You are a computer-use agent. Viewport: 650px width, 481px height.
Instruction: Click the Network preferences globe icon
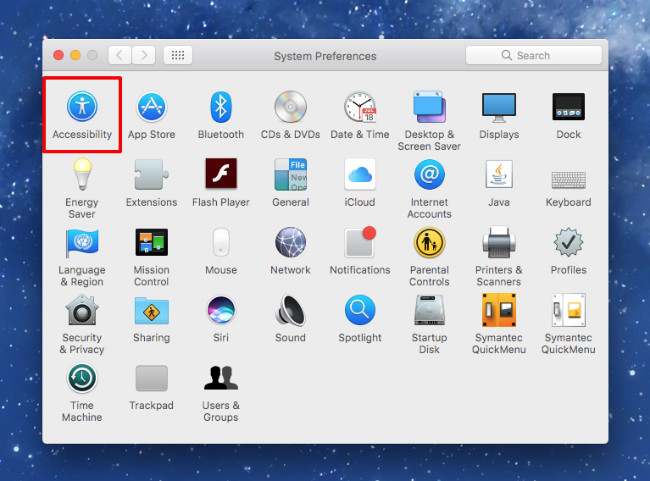290,243
